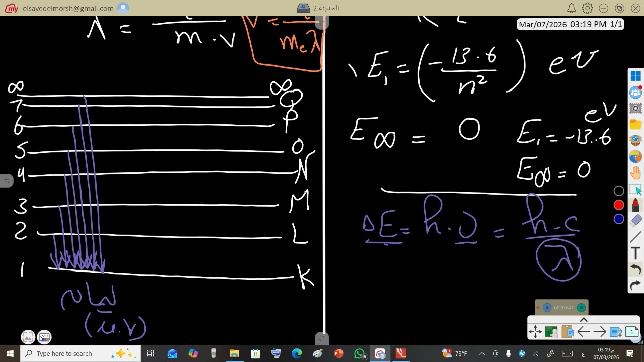Image resolution: width=644 pixels, height=362 pixels.
Task: Stop the screen recording
Action: (581, 308)
